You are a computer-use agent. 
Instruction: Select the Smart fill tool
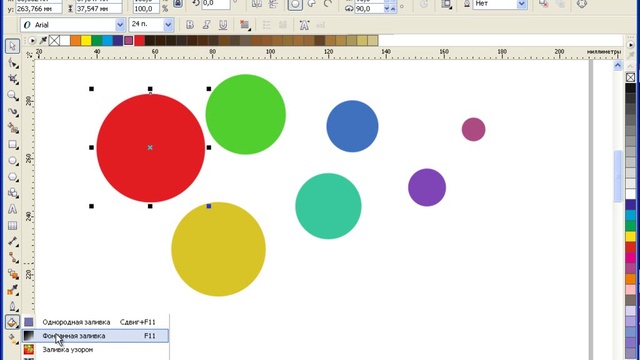[13, 128]
